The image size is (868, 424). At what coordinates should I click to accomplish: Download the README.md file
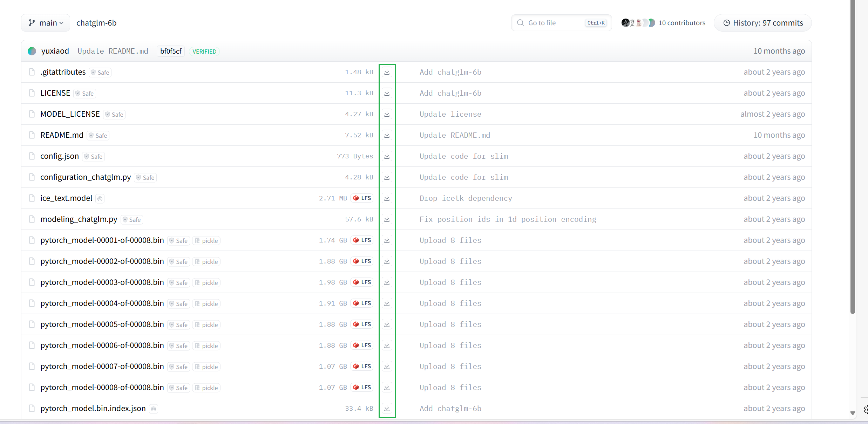click(x=387, y=135)
